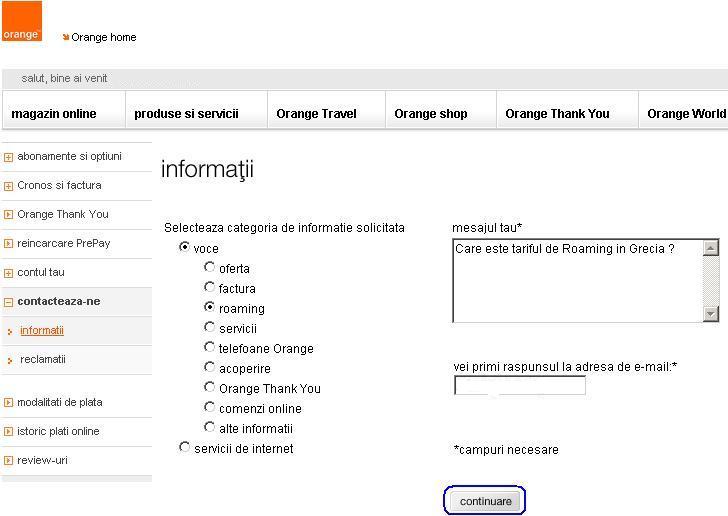This screenshot has width=728, height=516.
Task: Click arrow icon beside modalitati de plata
Action: (x=8, y=403)
